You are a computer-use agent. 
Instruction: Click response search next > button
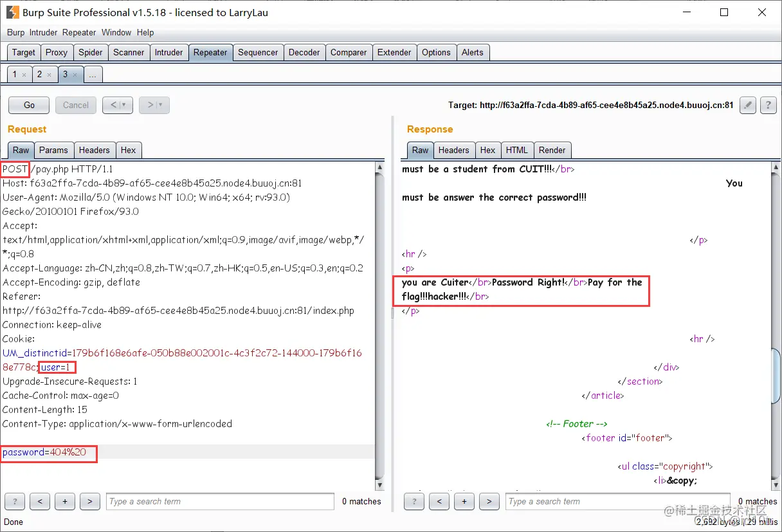[489, 501]
